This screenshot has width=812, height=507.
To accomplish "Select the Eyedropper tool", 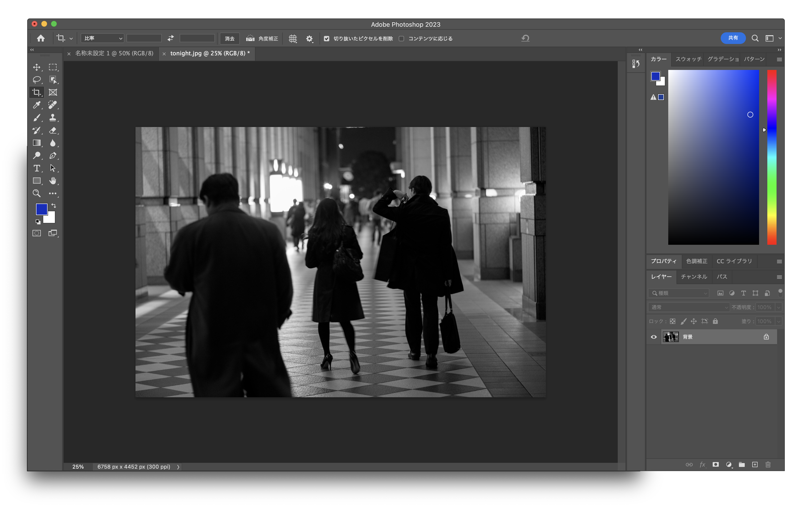I will (36, 105).
